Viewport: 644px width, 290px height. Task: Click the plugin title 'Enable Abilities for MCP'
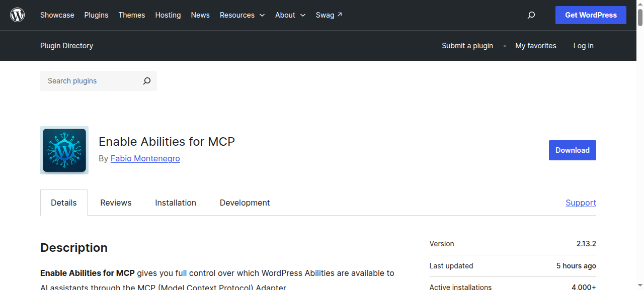pos(167,142)
